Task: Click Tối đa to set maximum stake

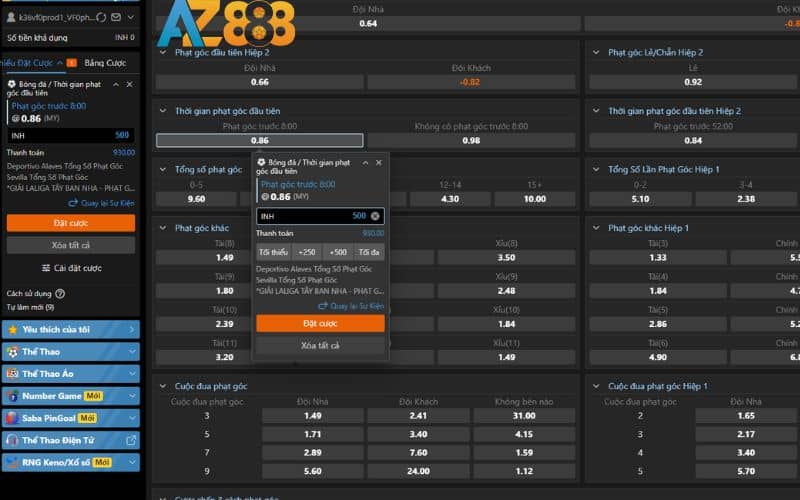Action: tap(369, 252)
